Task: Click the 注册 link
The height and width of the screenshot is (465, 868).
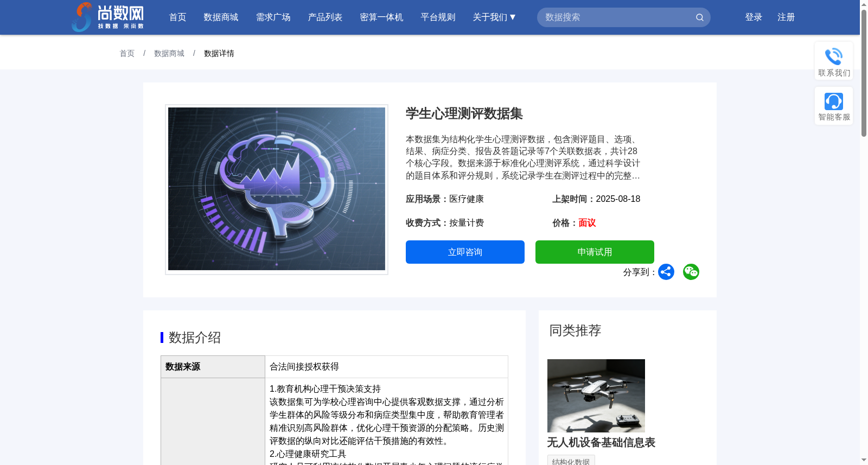Action: 786,17
